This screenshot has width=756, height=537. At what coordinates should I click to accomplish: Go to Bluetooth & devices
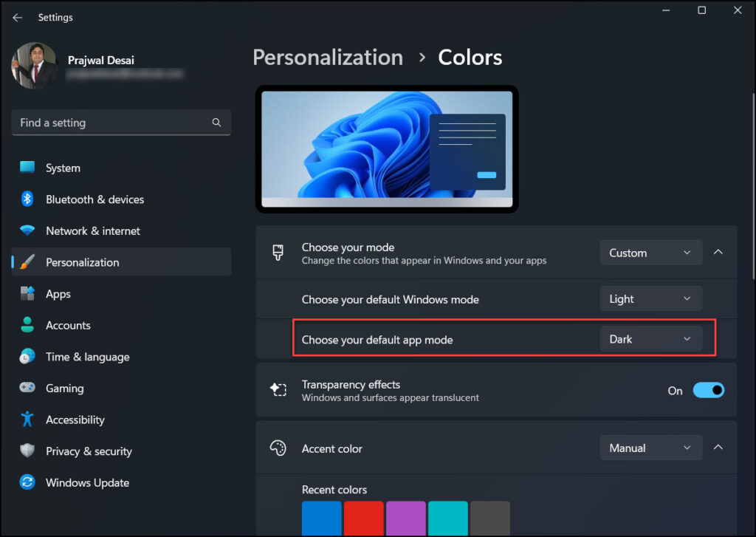[121, 199]
